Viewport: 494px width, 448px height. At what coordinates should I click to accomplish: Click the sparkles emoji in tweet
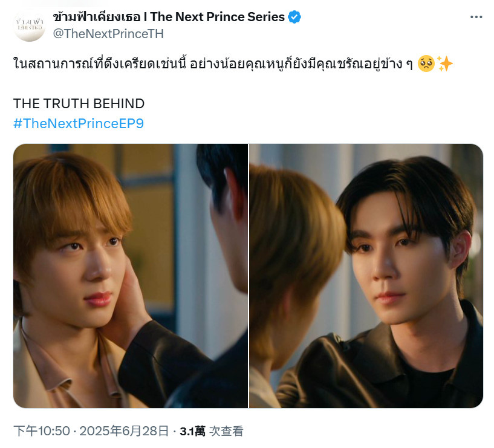coord(445,63)
